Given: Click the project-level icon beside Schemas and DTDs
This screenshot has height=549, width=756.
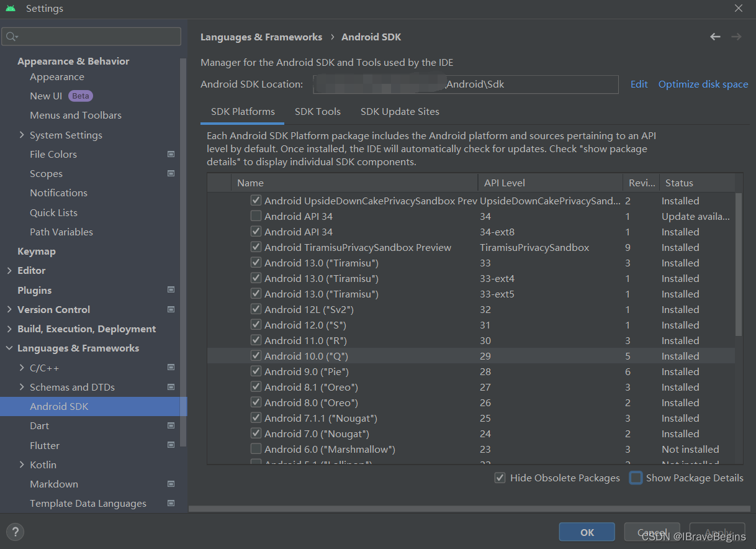Looking at the screenshot, I should (171, 387).
